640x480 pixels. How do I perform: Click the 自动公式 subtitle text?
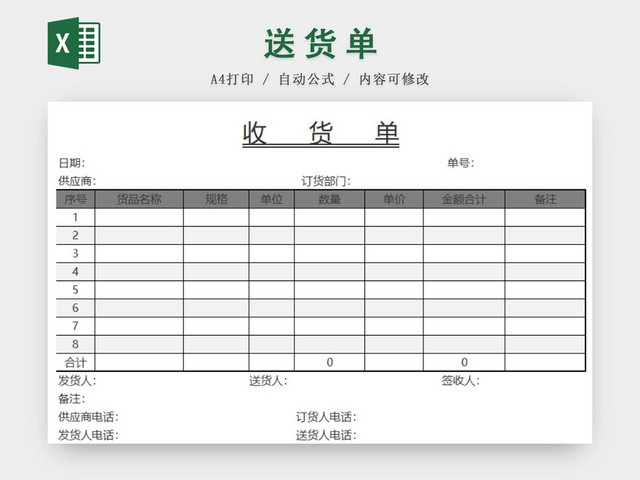pyautogui.click(x=307, y=79)
